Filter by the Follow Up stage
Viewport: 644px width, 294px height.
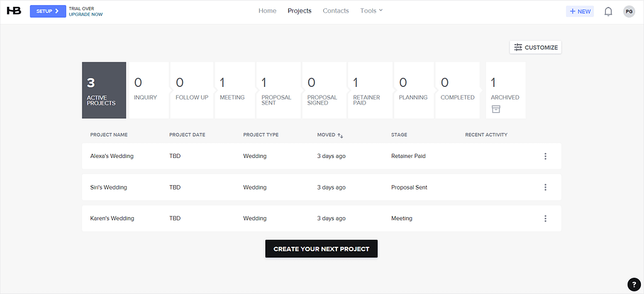point(191,90)
